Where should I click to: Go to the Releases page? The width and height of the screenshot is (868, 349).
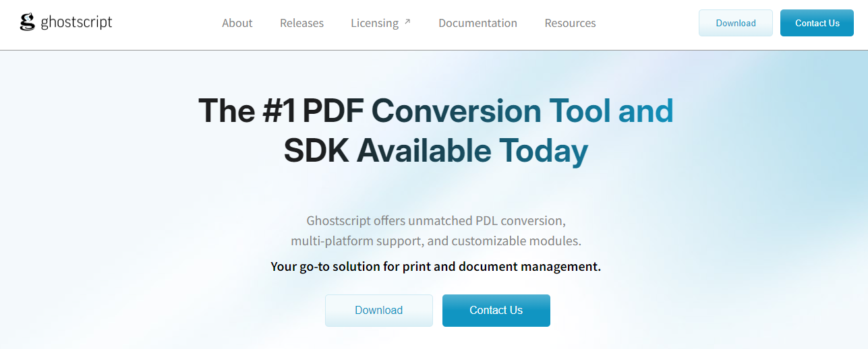point(301,23)
